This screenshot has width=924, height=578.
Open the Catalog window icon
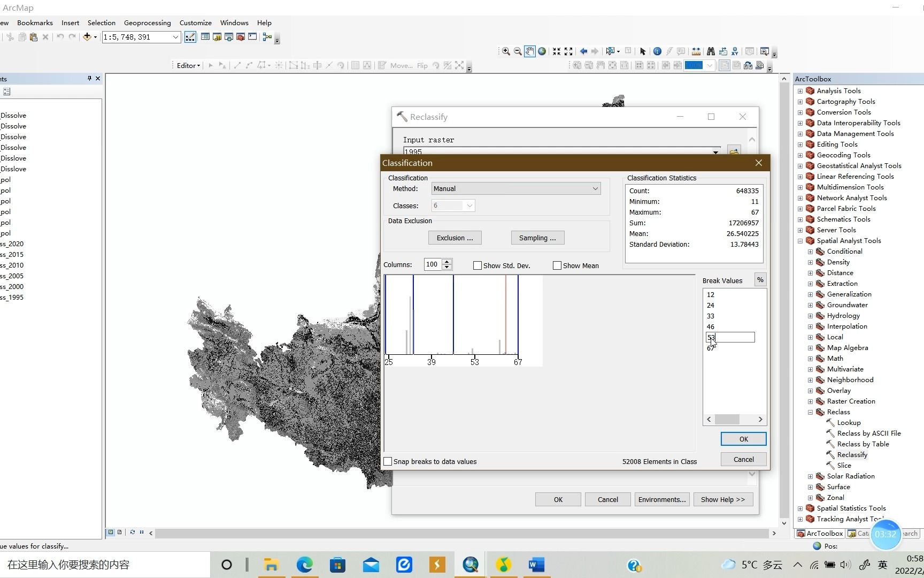217,37
